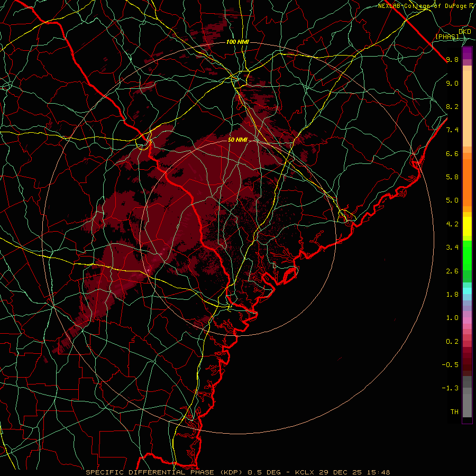The image size is (476, 476).
Task: Click the "5.8" scale value
Action: [452, 177]
